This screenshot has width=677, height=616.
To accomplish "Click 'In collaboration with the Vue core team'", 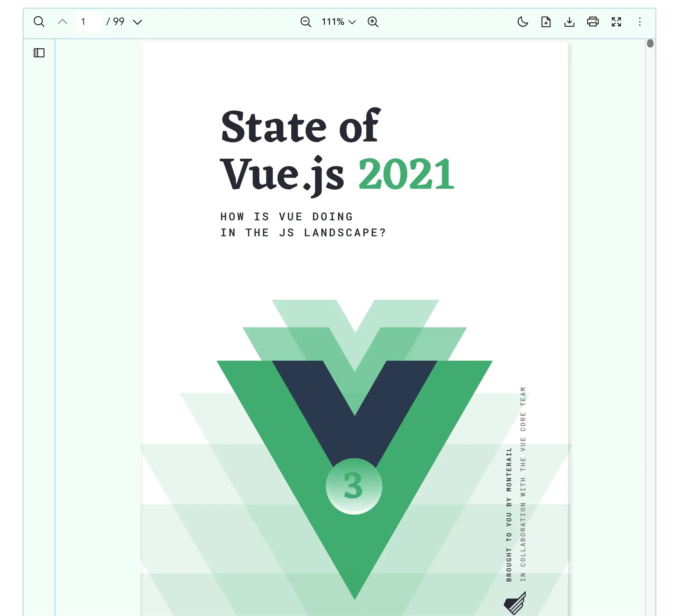I will [x=523, y=484].
